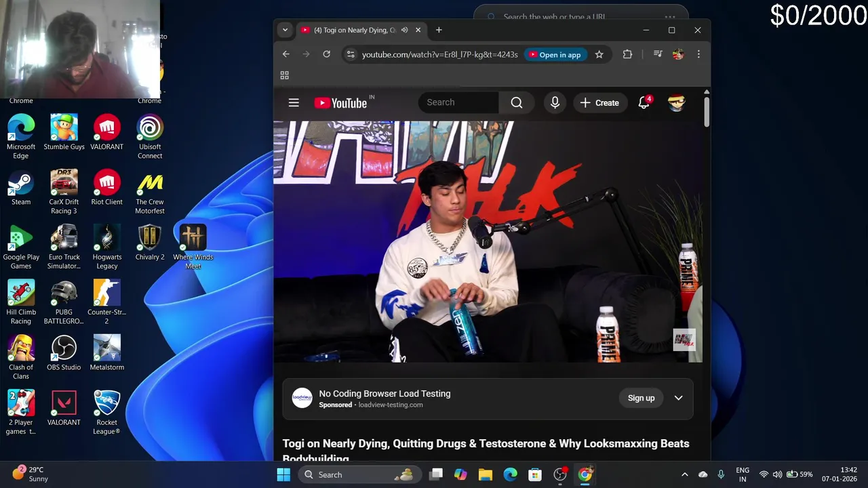The height and width of the screenshot is (488, 868).
Task: Click the loadview ad logo
Action: (x=302, y=398)
